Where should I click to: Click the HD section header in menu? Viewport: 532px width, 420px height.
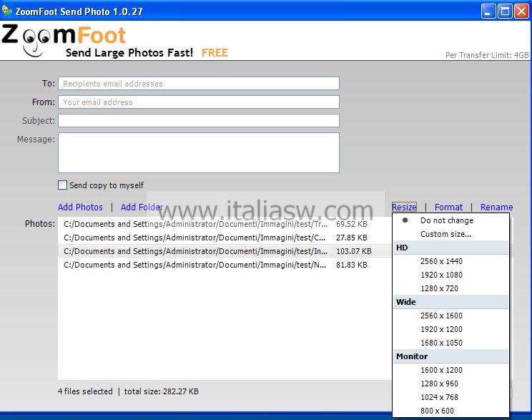pyautogui.click(x=451, y=248)
